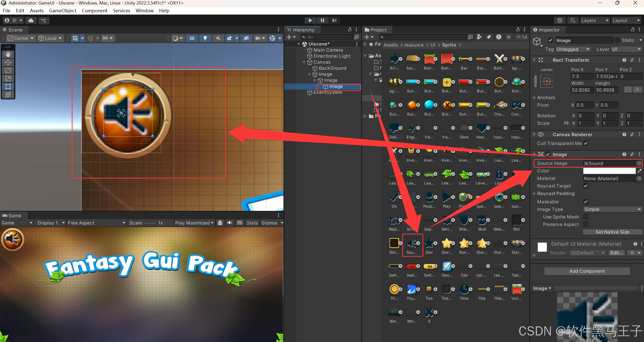Toggle the Static checkbox
644x342 pixels.
point(618,40)
